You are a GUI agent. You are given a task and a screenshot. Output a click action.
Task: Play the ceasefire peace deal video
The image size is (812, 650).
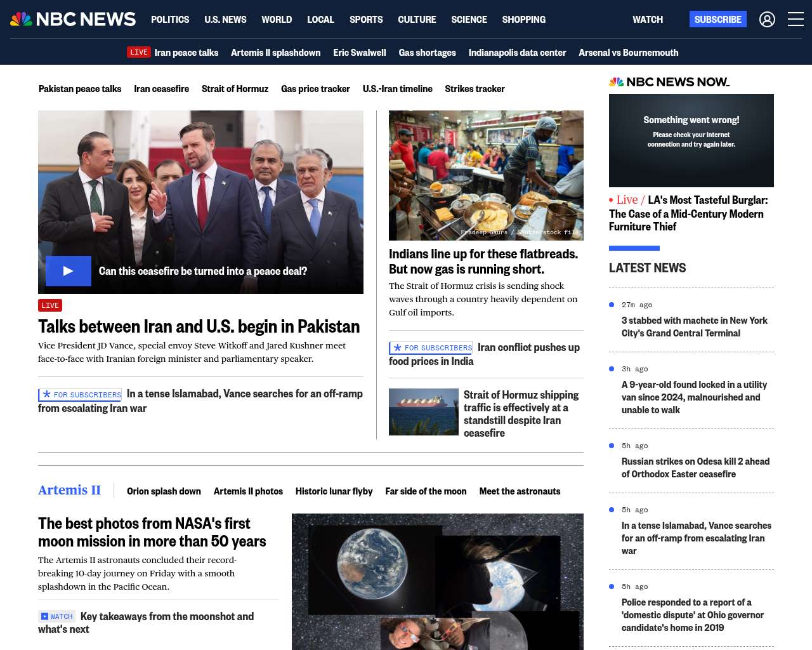tap(69, 271)
